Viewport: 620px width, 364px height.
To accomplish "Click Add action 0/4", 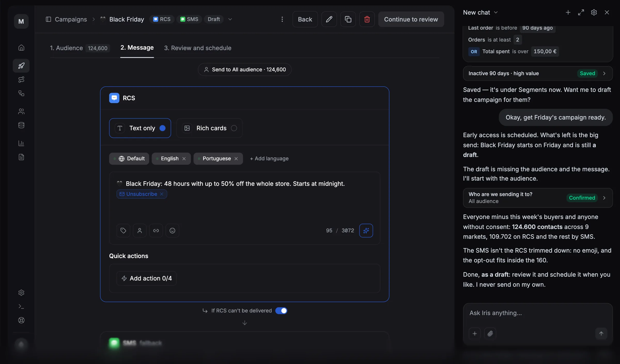I will [146, 278].
